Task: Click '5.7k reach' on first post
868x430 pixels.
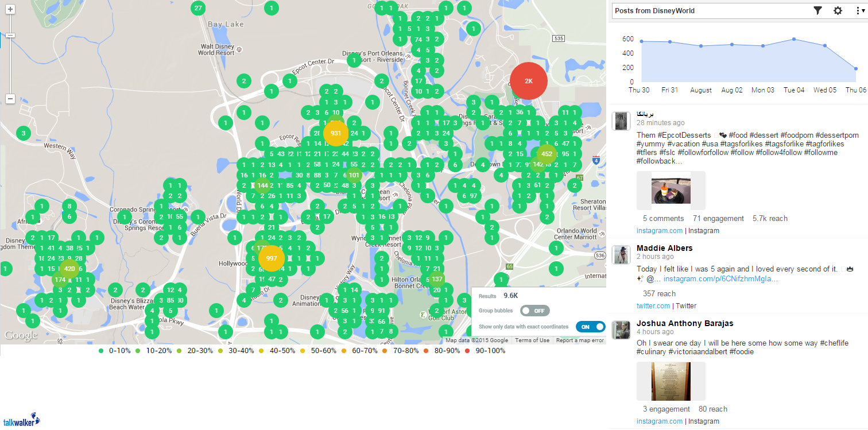Action: [770, 218]
